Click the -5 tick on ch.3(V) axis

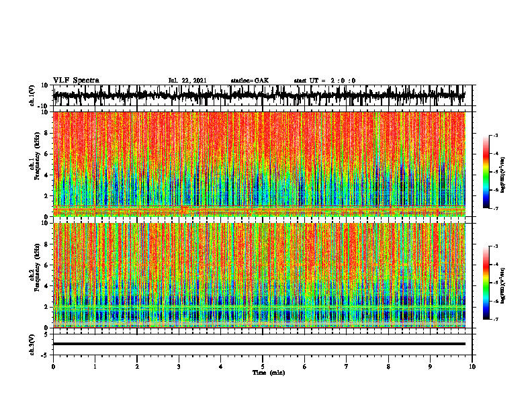click(x=45, y=355)
